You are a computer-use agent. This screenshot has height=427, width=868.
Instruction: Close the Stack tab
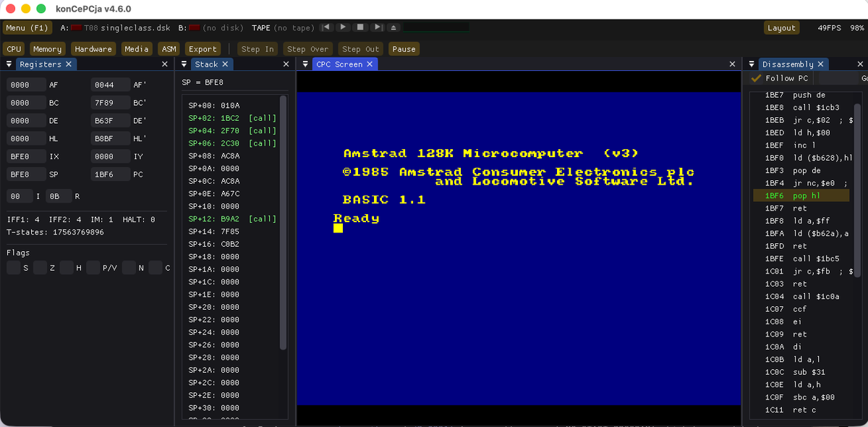coord(225,64)
